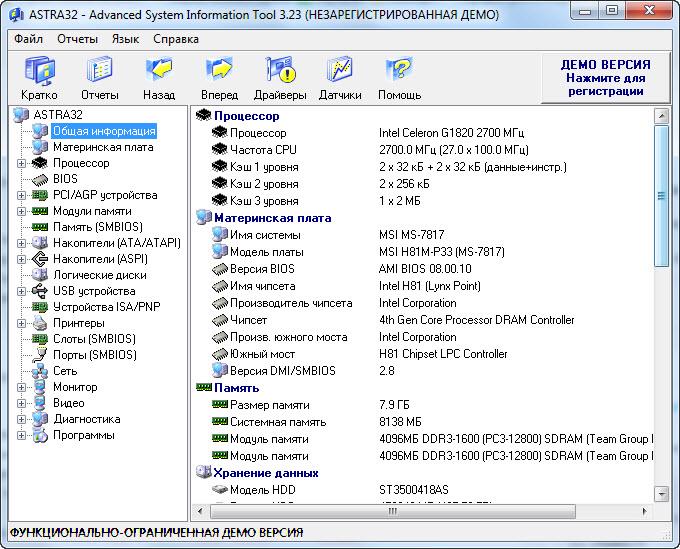This screenshot has width=680, height=549.
Task: Select Слоты (SMBIOS) tree item
Action: [x=94, y=339]
